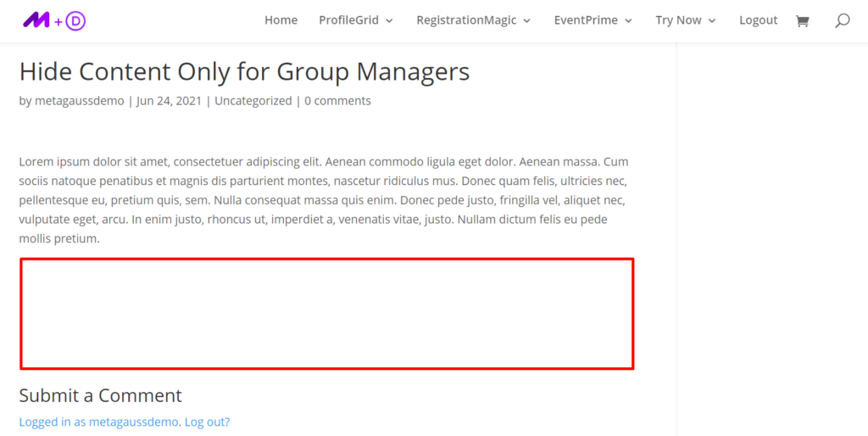Click the post title heading
868x436 pixels.
[244, 71]
